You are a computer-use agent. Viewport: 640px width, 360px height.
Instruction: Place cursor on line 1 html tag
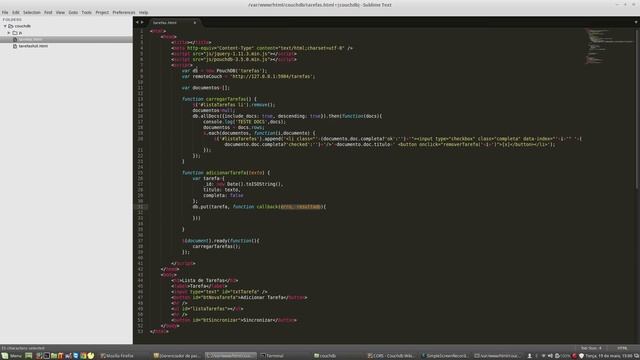158,31
